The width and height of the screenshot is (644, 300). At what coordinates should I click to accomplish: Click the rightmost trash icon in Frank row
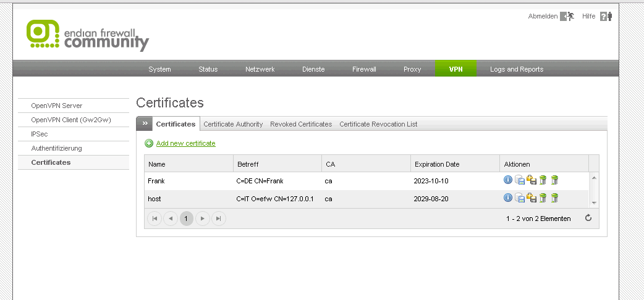[x=554, y=180]
